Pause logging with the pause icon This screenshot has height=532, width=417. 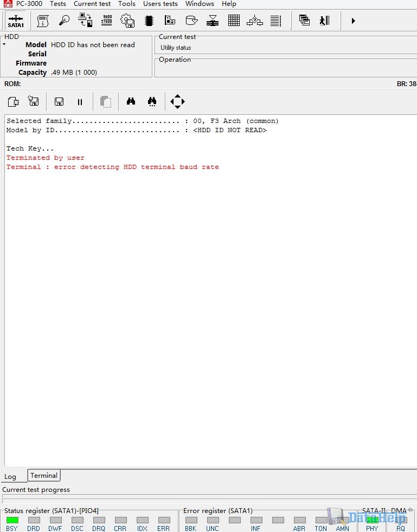(x=80, y=102)
